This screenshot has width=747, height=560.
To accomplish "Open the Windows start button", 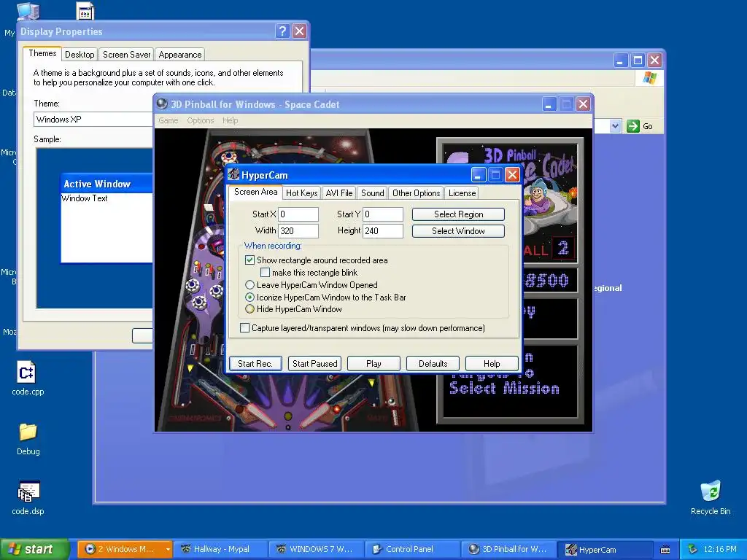I will click(x=34, y=549).
